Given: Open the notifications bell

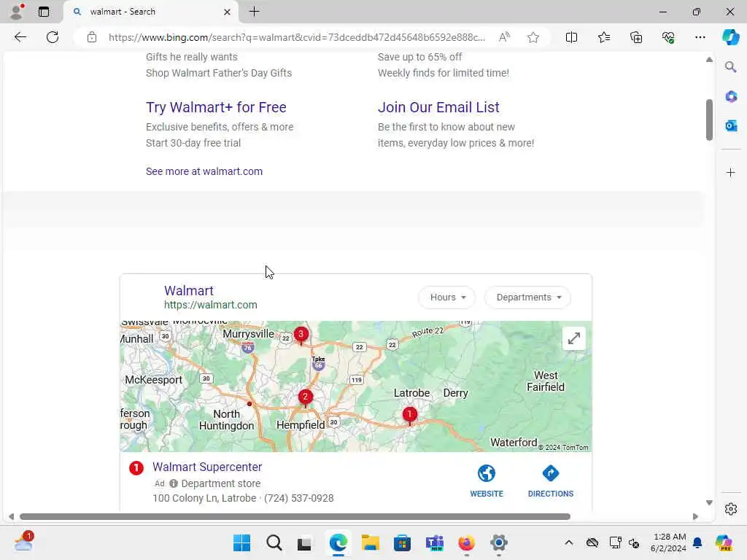Looking at the screenshot, I should [697, 542].
